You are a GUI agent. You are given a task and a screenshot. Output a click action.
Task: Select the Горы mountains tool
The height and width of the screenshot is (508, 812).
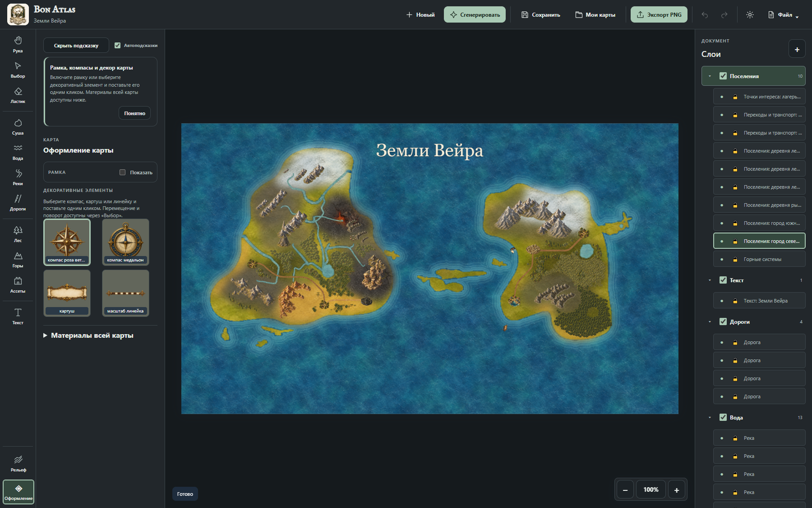pos(18,259)
